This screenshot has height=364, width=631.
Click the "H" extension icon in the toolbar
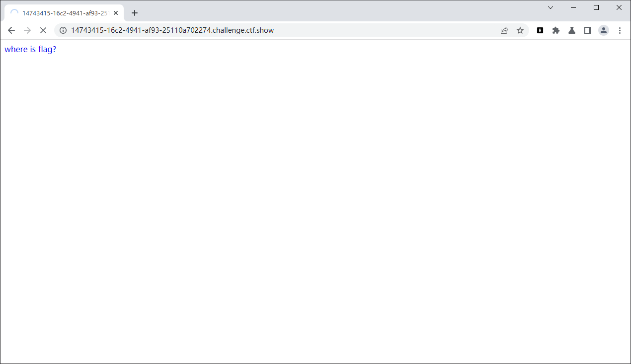540,30
